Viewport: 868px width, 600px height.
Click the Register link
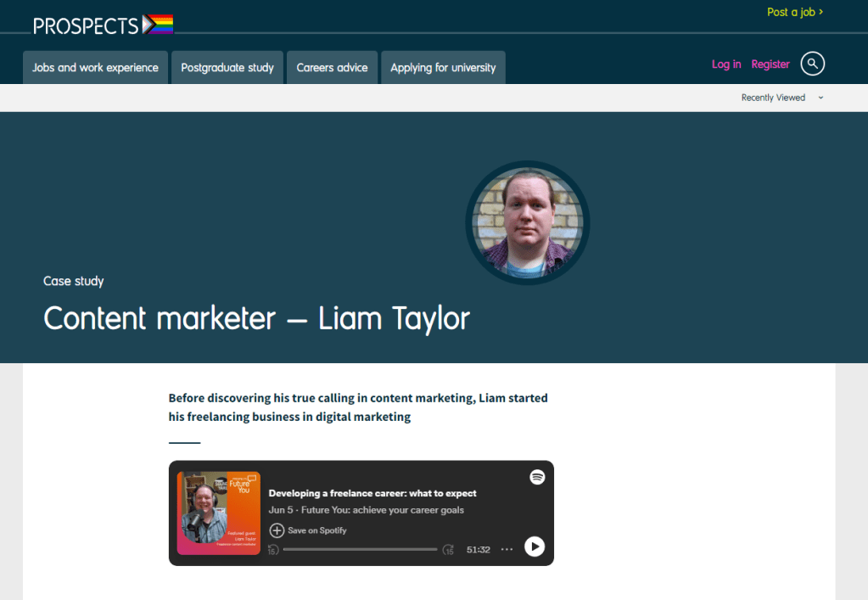click(x=770, y=64)
